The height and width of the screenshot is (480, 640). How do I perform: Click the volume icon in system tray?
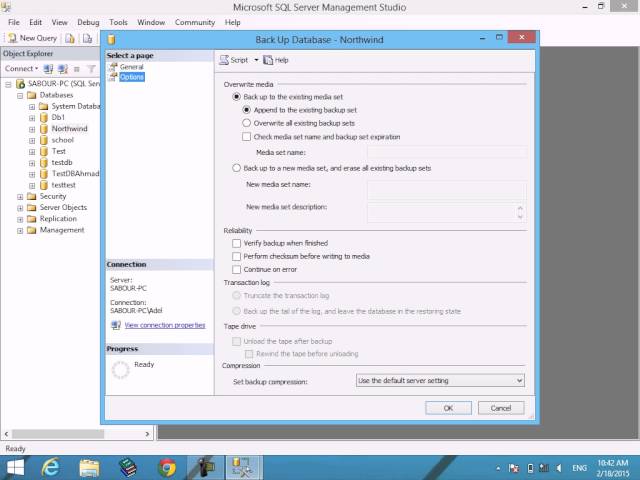pyautogui.click(x=558, y=468)
